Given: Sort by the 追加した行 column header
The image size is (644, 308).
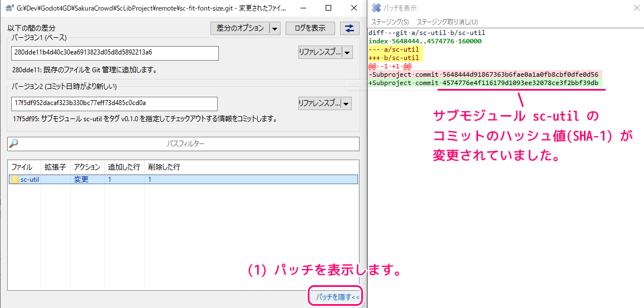Looking at the screenshot, I should coord(124,167).
